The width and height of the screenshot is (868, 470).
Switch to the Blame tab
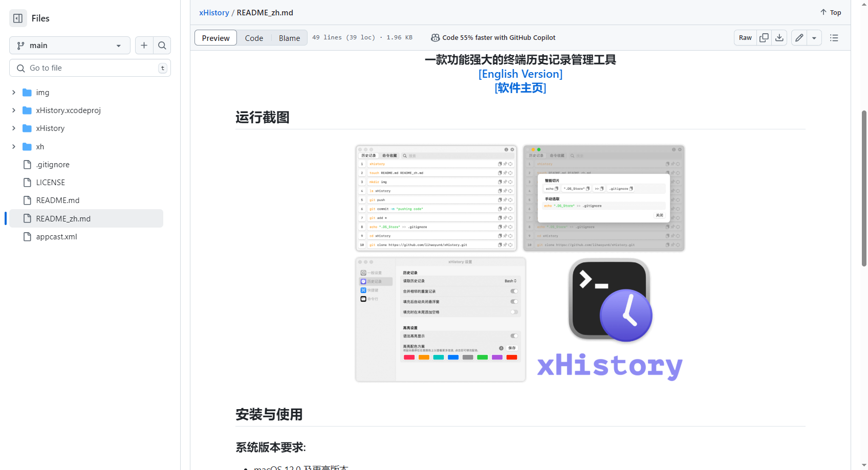[x=289, y=38]
